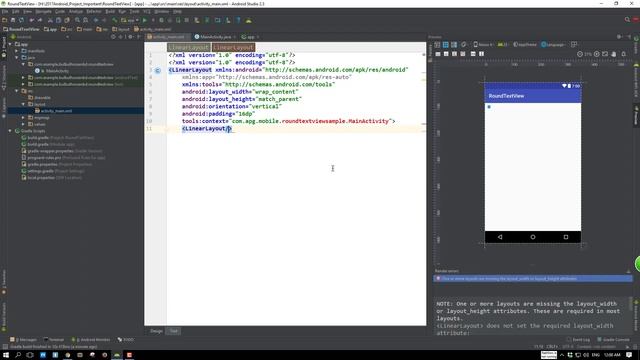The image size is (640, 360).
Task: Open the Edit menu
Action: pos(16,11)
